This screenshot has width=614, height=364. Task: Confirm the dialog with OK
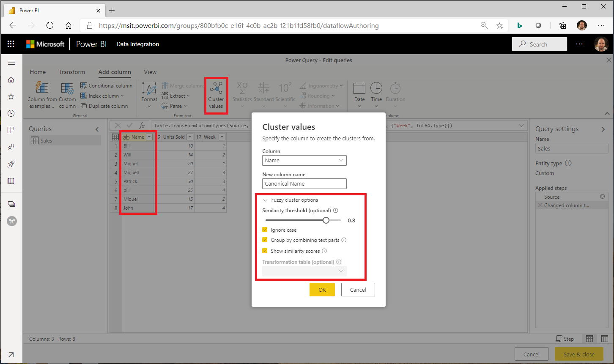(322, 290)
